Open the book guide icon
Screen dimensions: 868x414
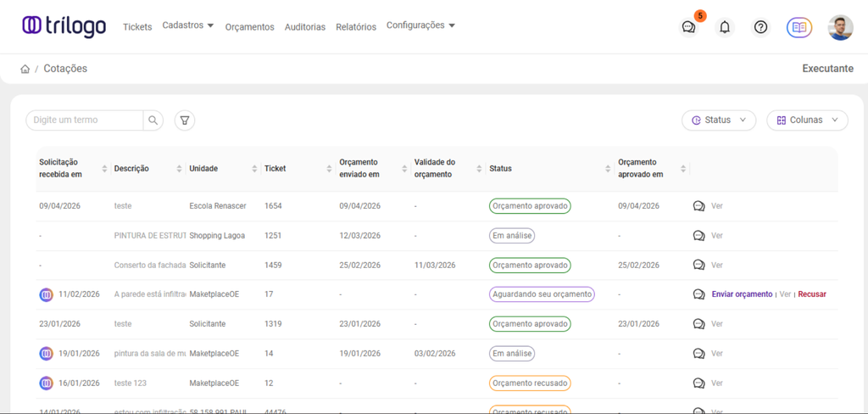pyautogui.click(x=798, y=27)
